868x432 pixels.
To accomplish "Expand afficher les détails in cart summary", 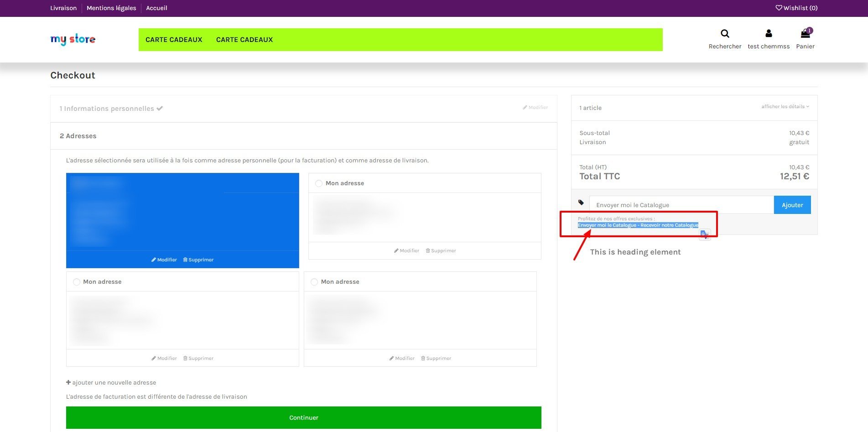I will pyautogui.click(x=785, y=107).
